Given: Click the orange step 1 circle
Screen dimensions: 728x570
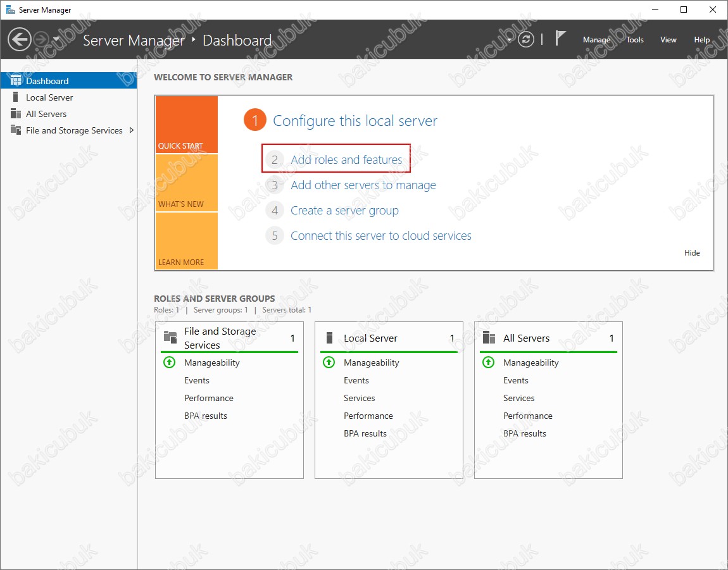Looking at the screenshot, I should pos(255,120).
